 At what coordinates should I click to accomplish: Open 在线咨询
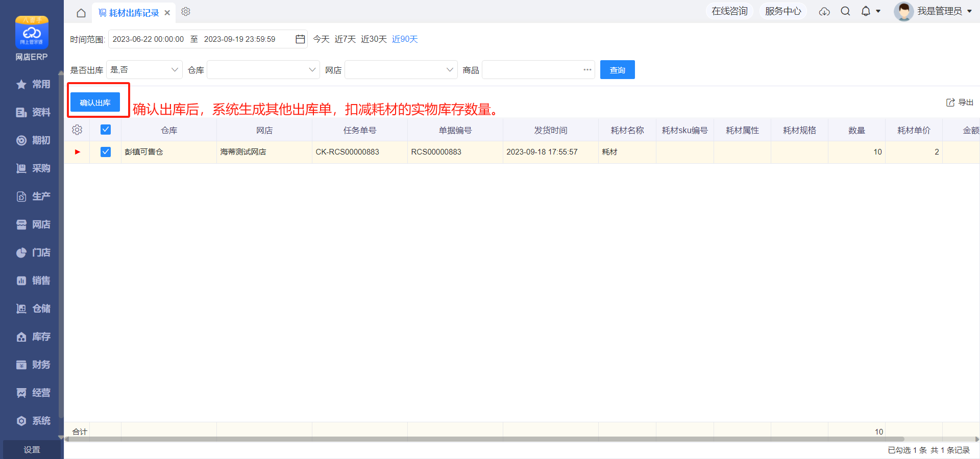click(x=729, y=11)
